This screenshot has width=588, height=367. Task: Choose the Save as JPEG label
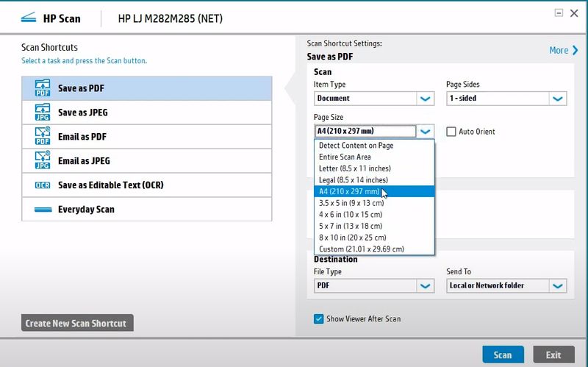point(83,113)
